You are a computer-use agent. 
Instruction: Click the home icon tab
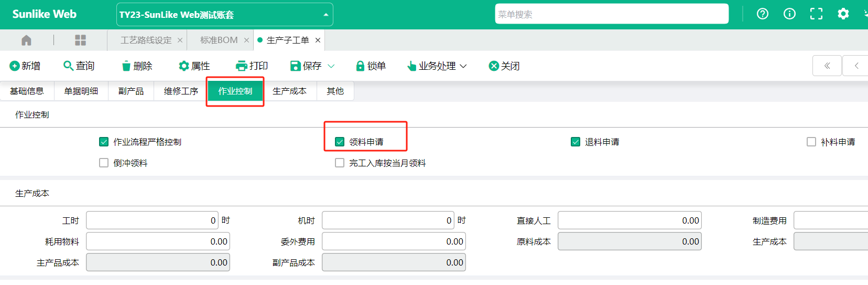click(26, 40)
